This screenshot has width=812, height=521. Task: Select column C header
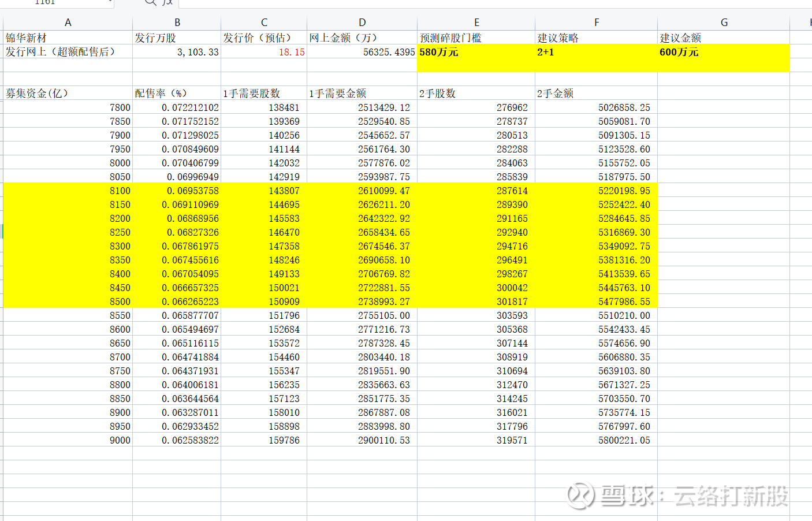coord(264,23)
